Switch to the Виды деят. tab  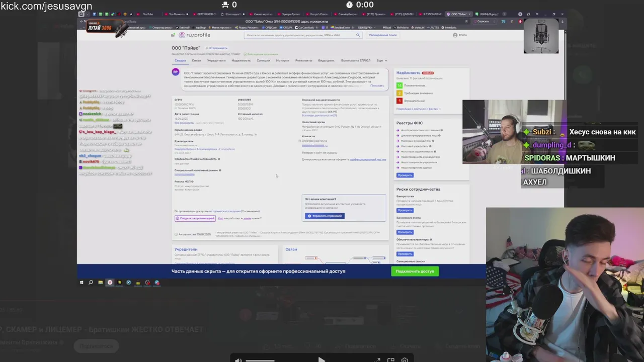[327, 60]
